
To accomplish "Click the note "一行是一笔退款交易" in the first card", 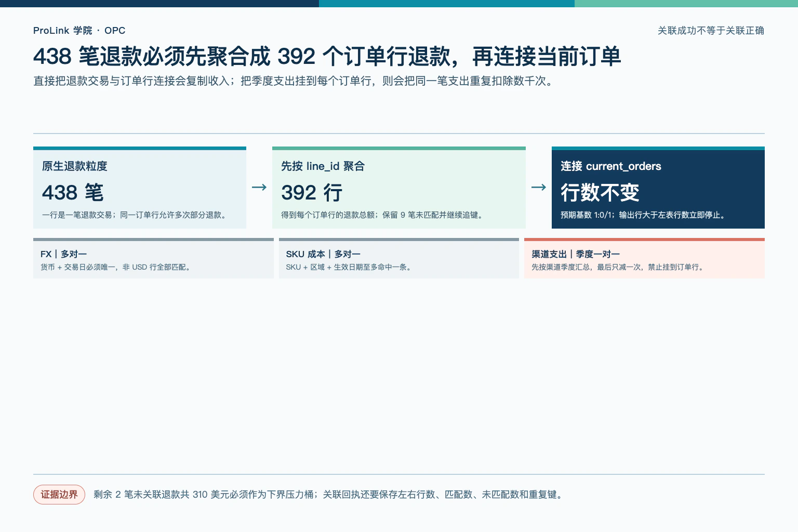I will (x=136, y=215).
